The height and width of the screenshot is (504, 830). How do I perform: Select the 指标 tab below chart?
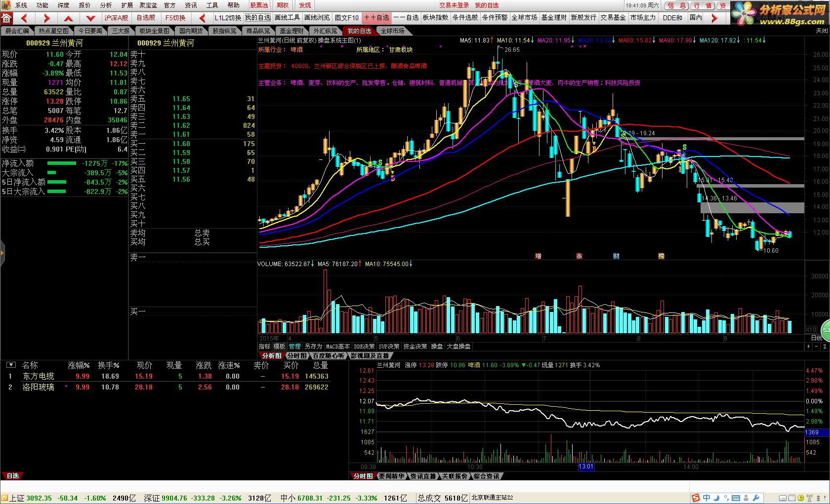tap(265, 347)
